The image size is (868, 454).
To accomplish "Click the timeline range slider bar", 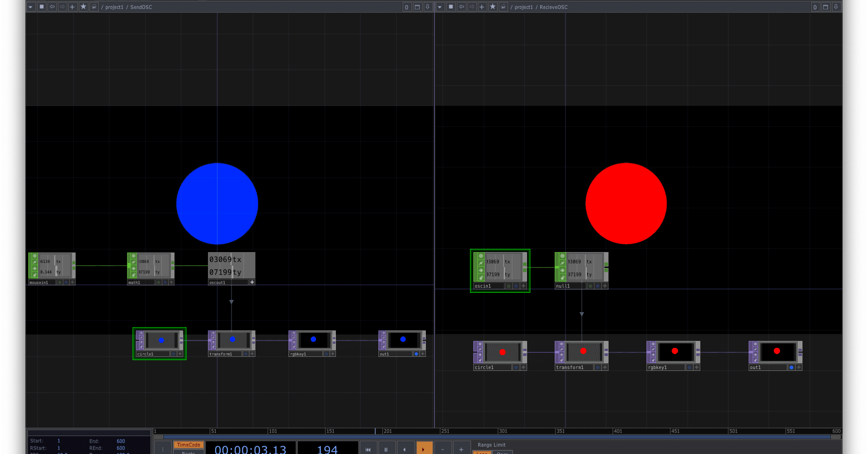I will (x=497, y=437).
